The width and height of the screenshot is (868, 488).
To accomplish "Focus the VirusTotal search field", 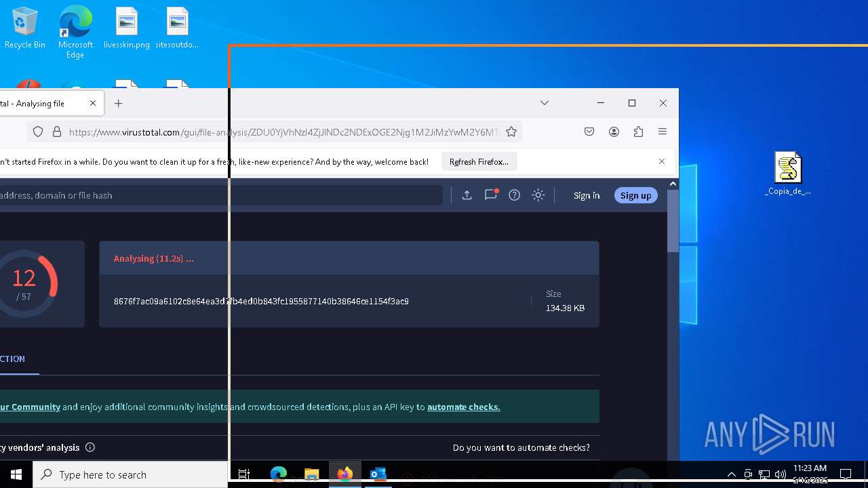I will coord(221,195).
